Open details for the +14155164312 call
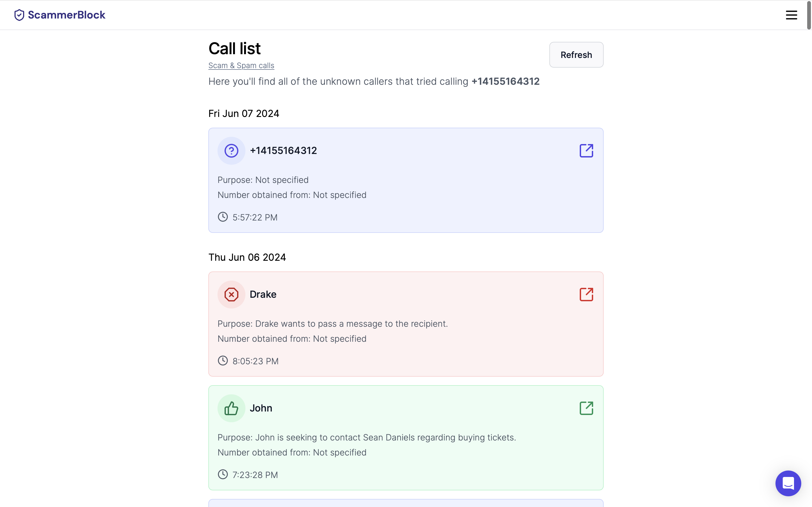This screenshot has height=507, width=812. 586,150
